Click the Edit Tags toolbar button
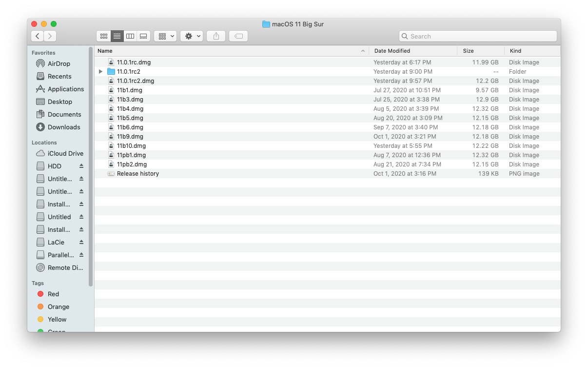 pyautogui.click(x=238, y=36)
